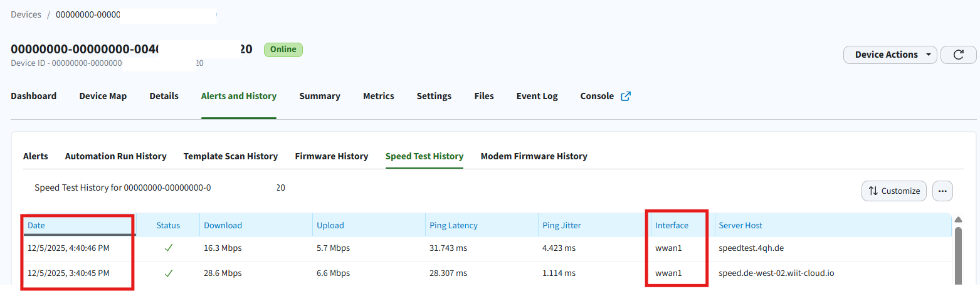Switch to the Metrics tab

click(x=378, y=97)
